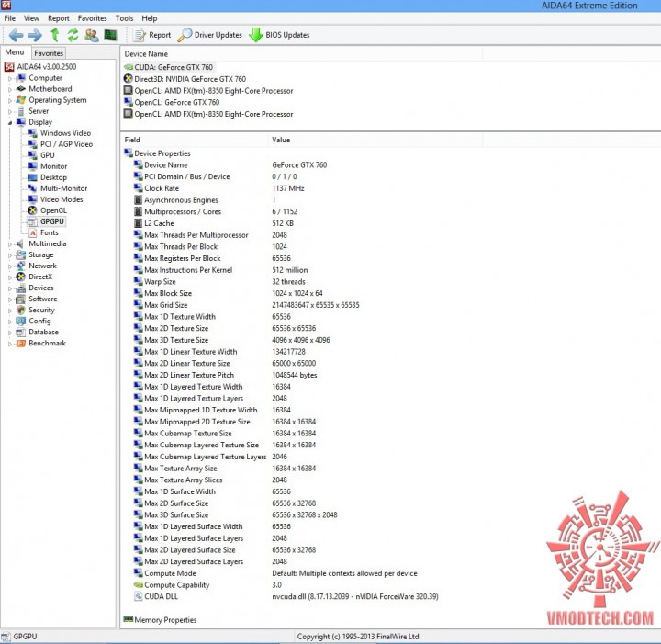
Task: Click the Security shield icon
Action: click(x=20, y=310)
